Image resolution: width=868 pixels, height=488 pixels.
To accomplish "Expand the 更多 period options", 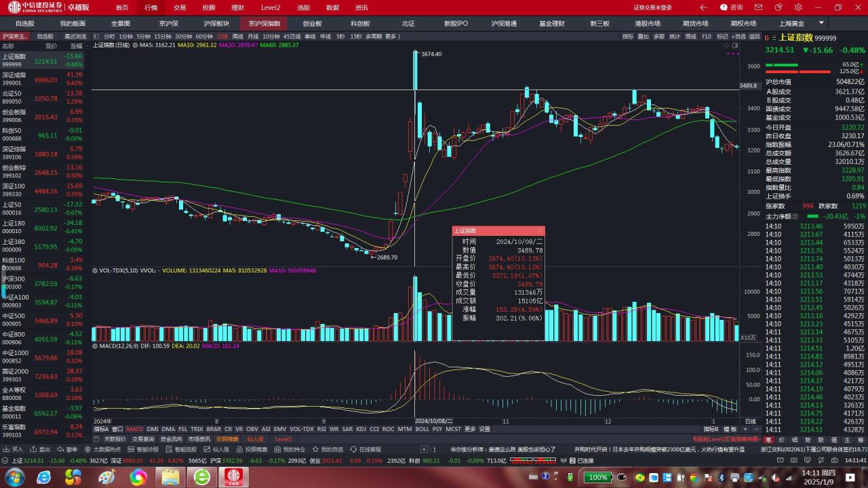I will (393, 36).
